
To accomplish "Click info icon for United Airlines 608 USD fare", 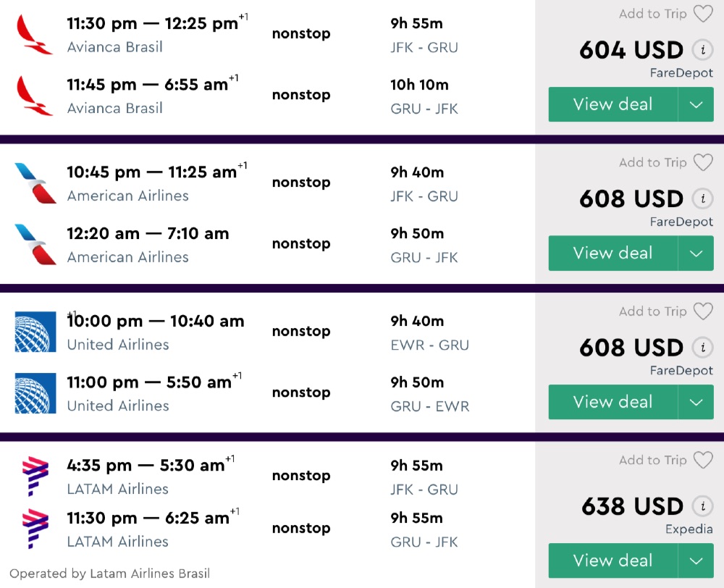I will (x=701, y=348).
